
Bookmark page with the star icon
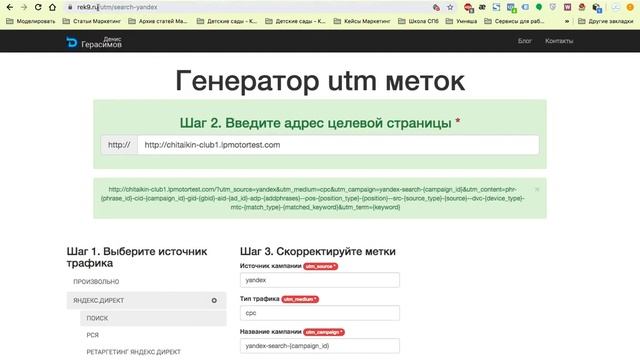point(450,7)
